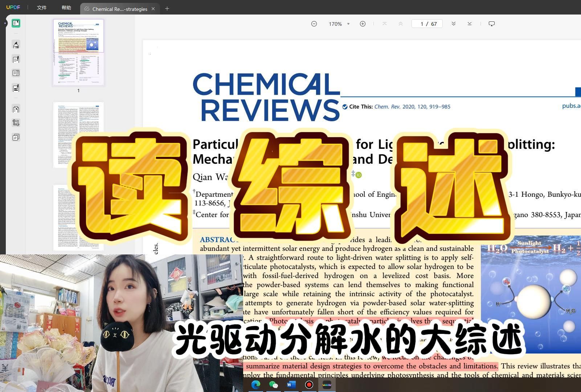
Task: Switch to the Chemical Re...-strategies tab
Action: [119, 9]
